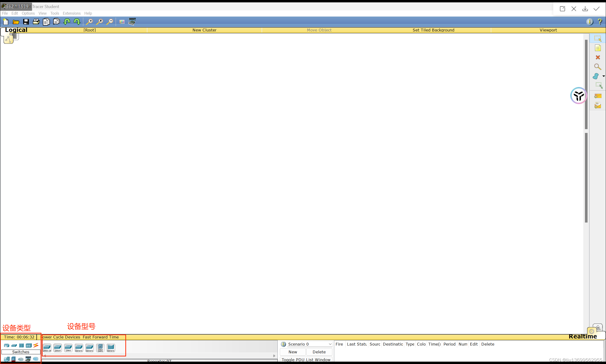Expand the Scenario 0 dropdown
Viewport: 606px width, 364px height.
coord(330,344)
